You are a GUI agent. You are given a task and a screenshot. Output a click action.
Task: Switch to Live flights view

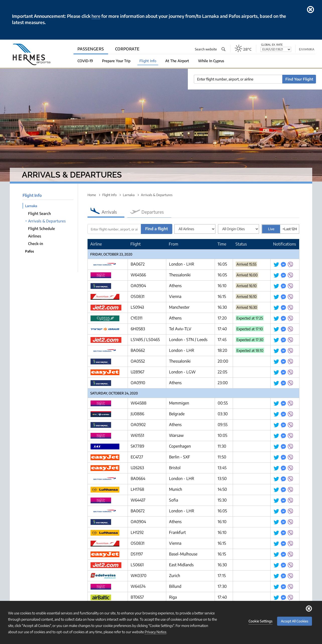click(271, 229)
